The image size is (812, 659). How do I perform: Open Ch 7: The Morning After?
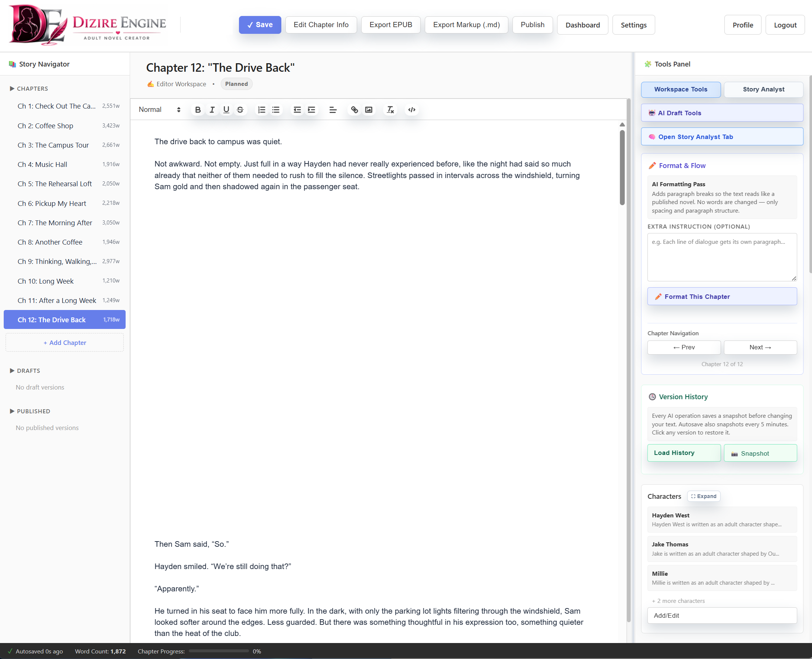[65, 222]
